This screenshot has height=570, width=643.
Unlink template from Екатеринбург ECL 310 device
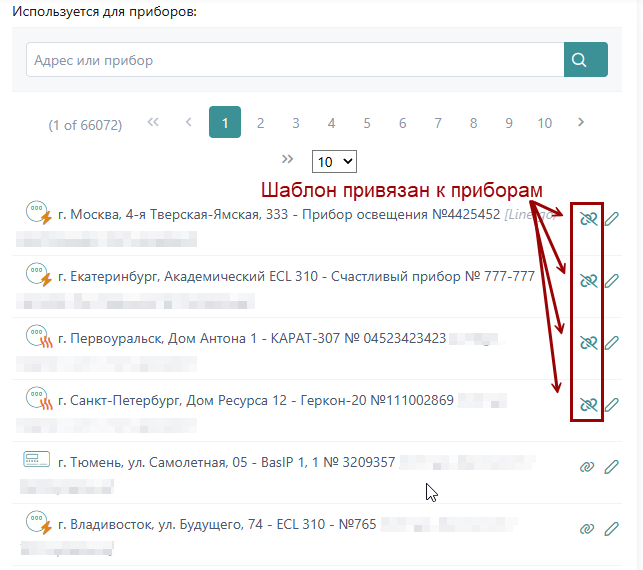[588, 281]
